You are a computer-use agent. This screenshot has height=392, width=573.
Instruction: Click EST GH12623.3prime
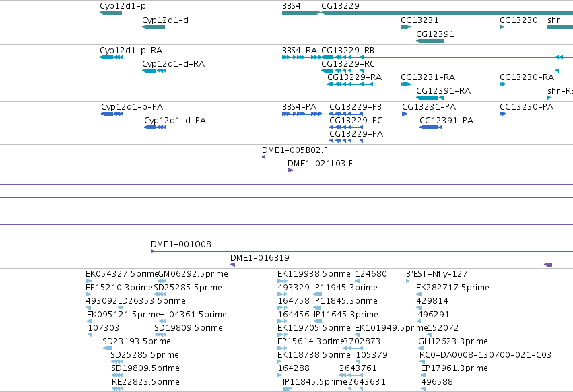coord(421,348)
